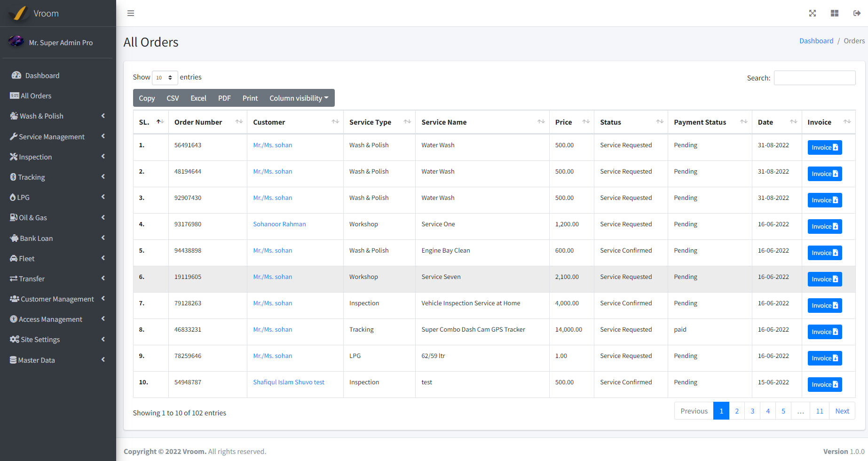
Task: Select Customer Management in the sidebar
Action: pyautogui.click(x=58, y=299)
